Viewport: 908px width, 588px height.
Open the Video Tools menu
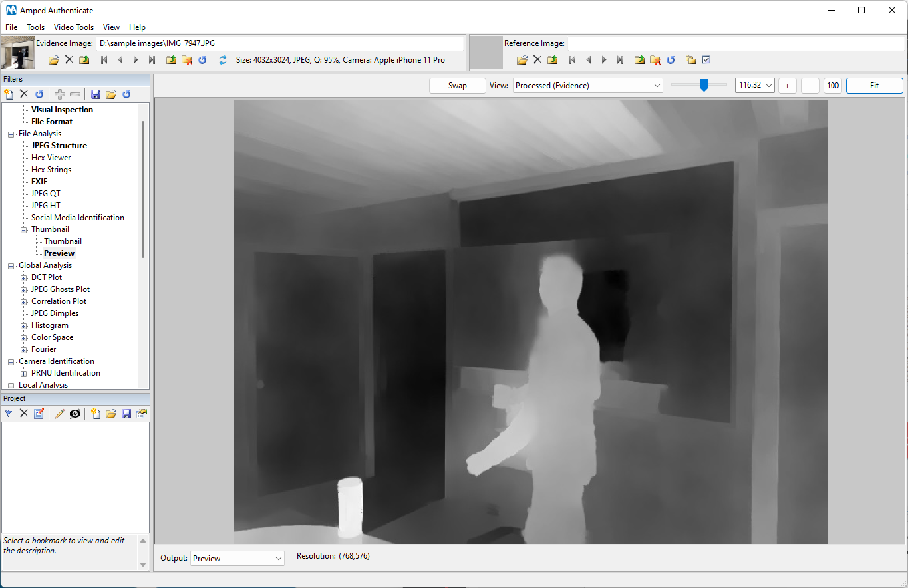[73, 27]
